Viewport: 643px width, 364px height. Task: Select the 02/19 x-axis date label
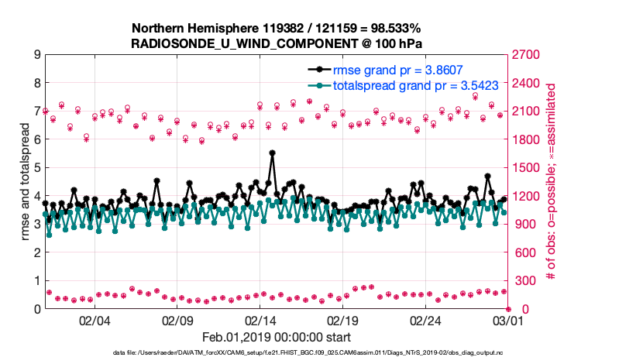point(342,321)
